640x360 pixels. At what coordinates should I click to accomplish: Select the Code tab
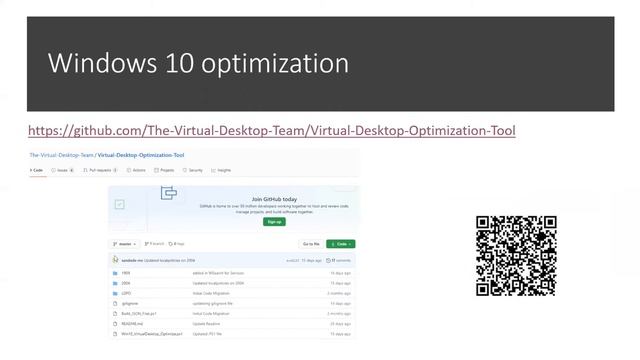point(36,170)
